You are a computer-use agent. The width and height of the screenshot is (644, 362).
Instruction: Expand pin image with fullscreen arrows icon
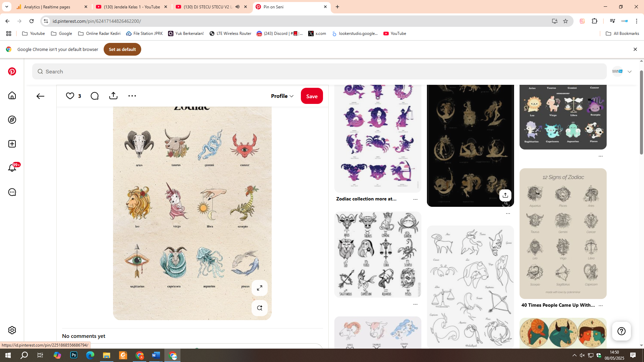point(259,288)
